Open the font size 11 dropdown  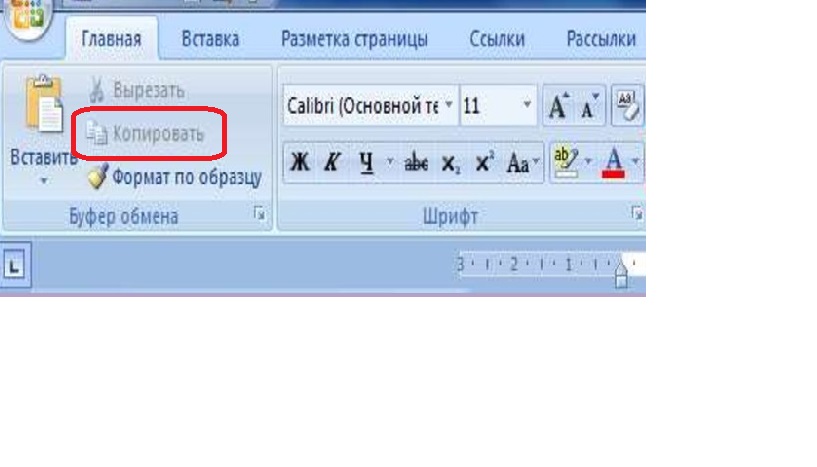click(528, 106)
